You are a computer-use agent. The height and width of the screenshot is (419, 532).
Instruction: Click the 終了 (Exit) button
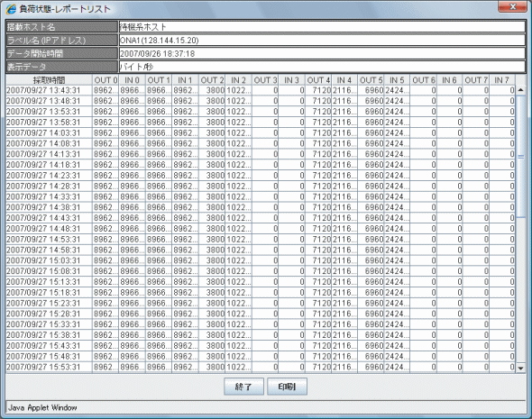(x=243, y=387)
